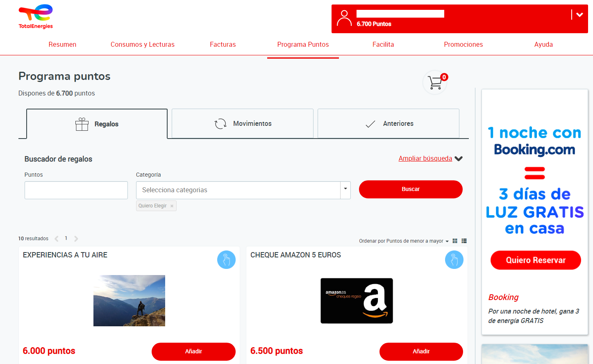Open the EXPERIENCIAS A TU AIRE title

click(x=65, y=255)
